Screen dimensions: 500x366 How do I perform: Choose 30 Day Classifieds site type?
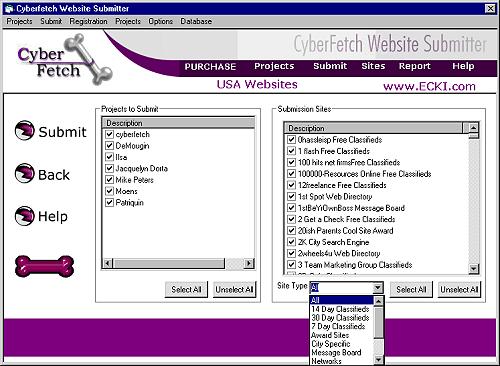[342, 318]
